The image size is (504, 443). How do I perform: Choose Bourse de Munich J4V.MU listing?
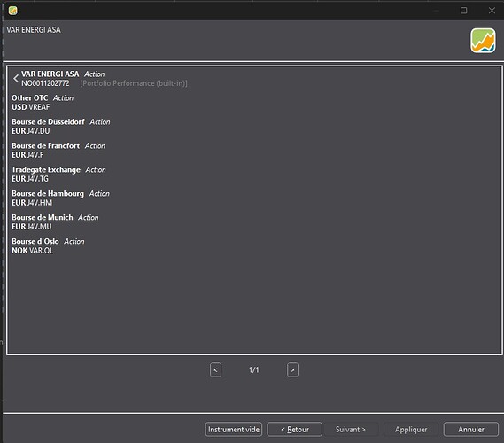point(55,221)
